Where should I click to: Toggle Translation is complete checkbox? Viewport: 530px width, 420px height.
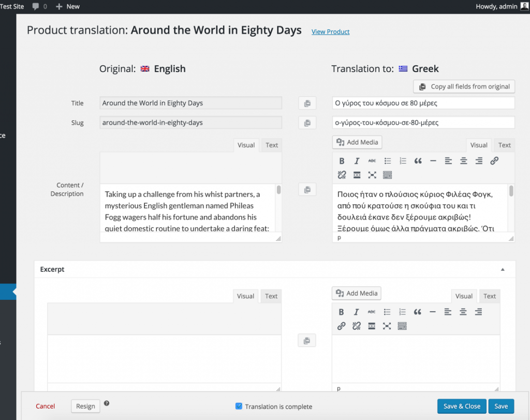239,406
